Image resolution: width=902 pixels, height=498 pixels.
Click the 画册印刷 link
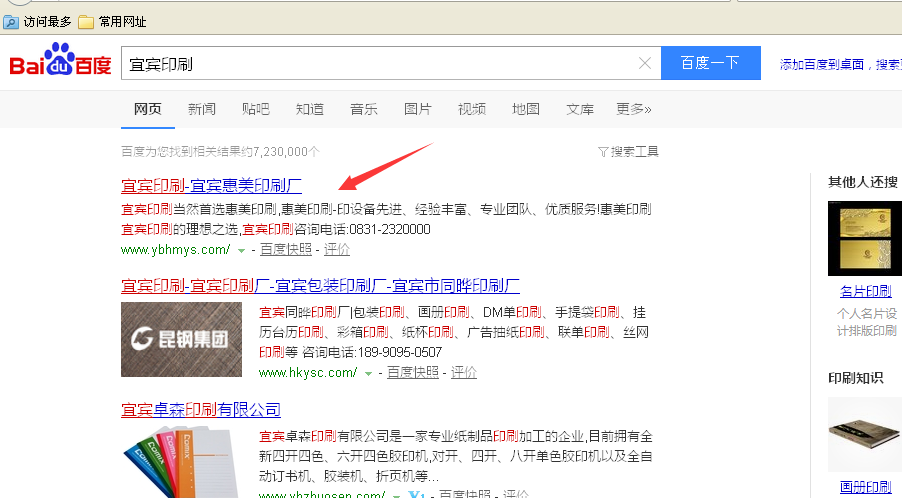click(x=866, y=487)
